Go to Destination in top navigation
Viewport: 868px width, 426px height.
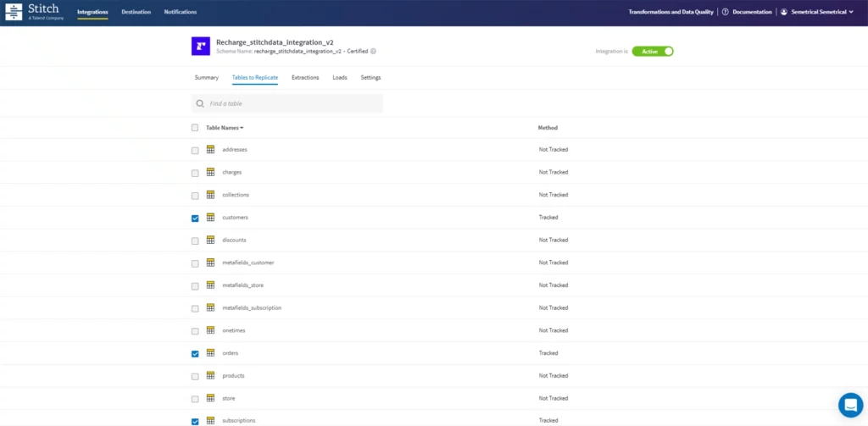pyautogui.click(x=136, y=12)
